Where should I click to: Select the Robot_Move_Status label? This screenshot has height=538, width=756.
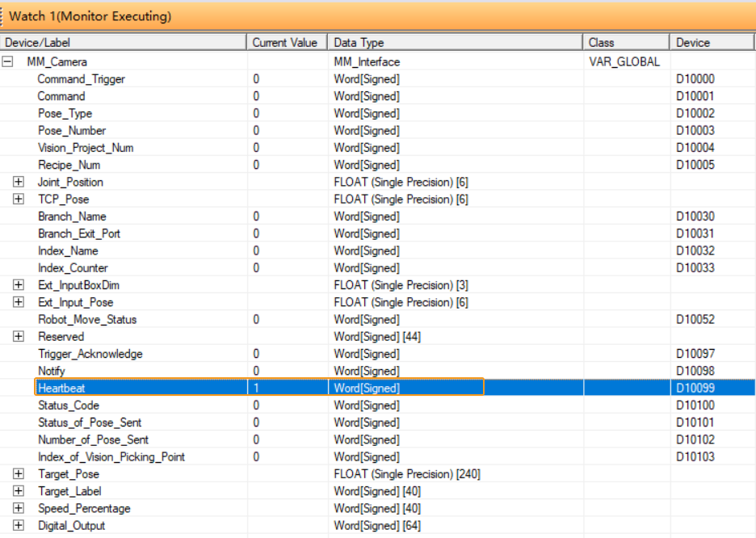87,320
